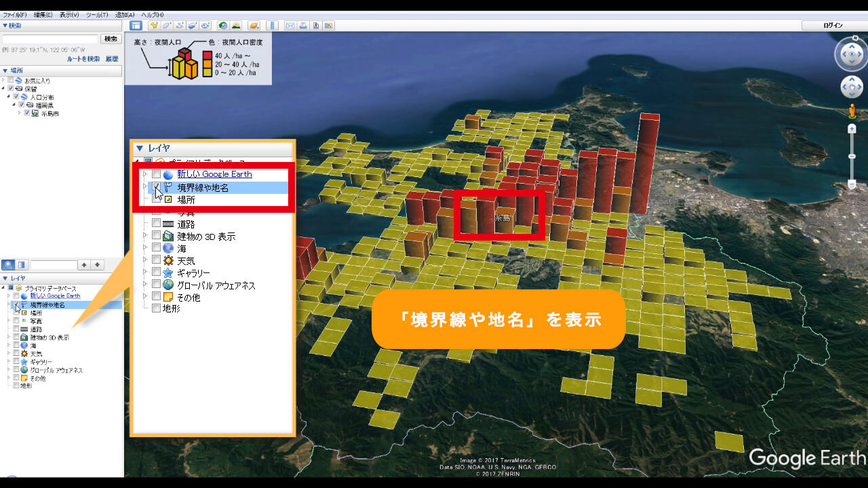
Task: Switch planets with the Saturn icon
Action: point(254,26)
